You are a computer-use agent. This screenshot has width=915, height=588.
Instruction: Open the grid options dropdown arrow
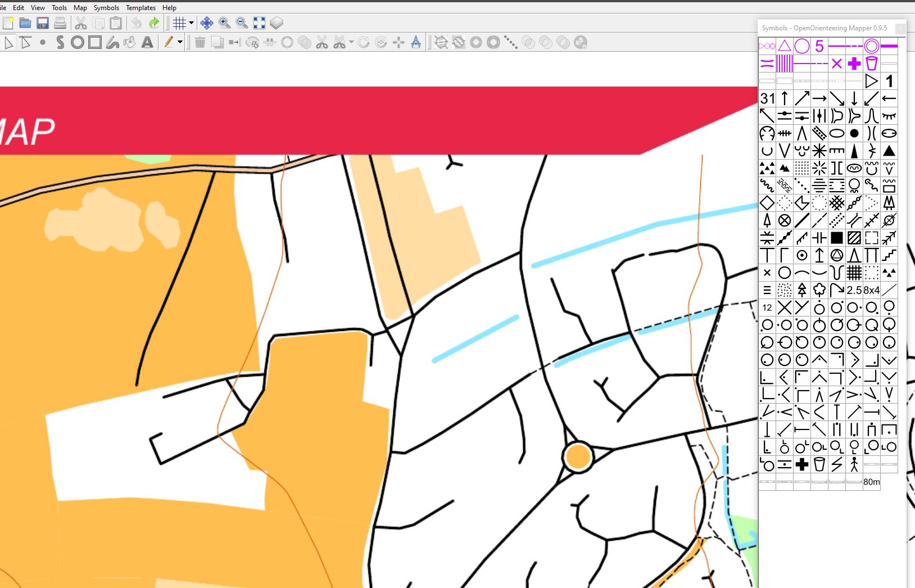[190, 22]
